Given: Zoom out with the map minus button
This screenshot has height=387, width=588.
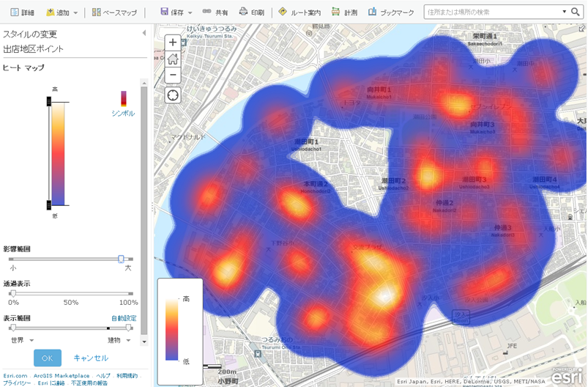Looking at the screenshot, I should (x=173, y=75).
